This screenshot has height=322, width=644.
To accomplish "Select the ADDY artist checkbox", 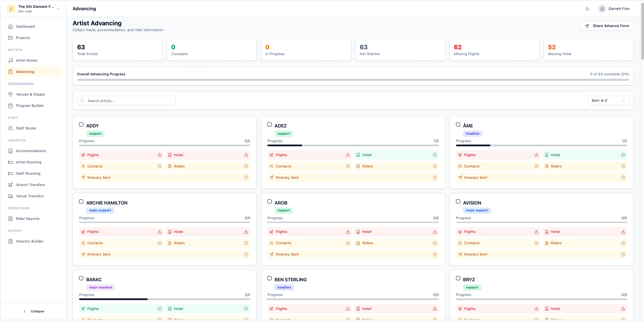I will coord(81,125).
